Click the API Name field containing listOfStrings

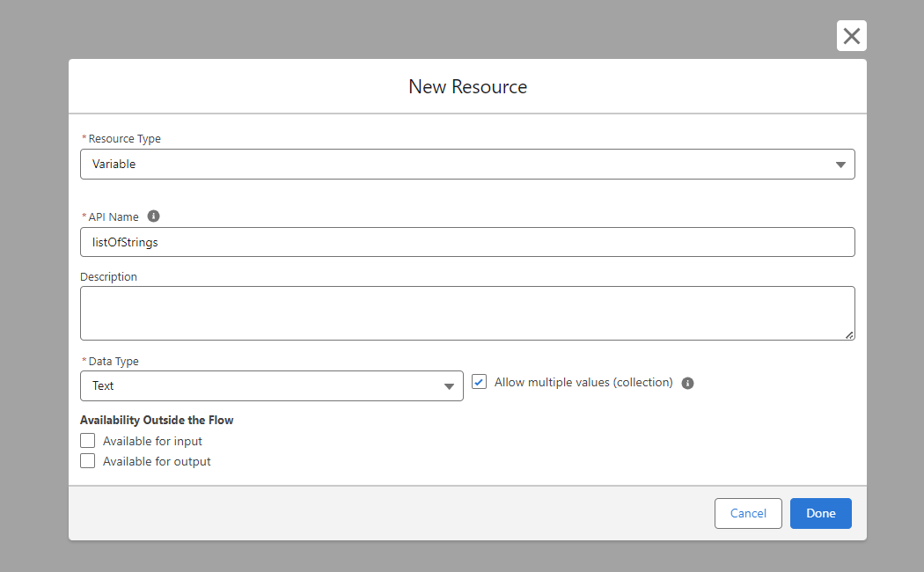click(x=466, y=242)
